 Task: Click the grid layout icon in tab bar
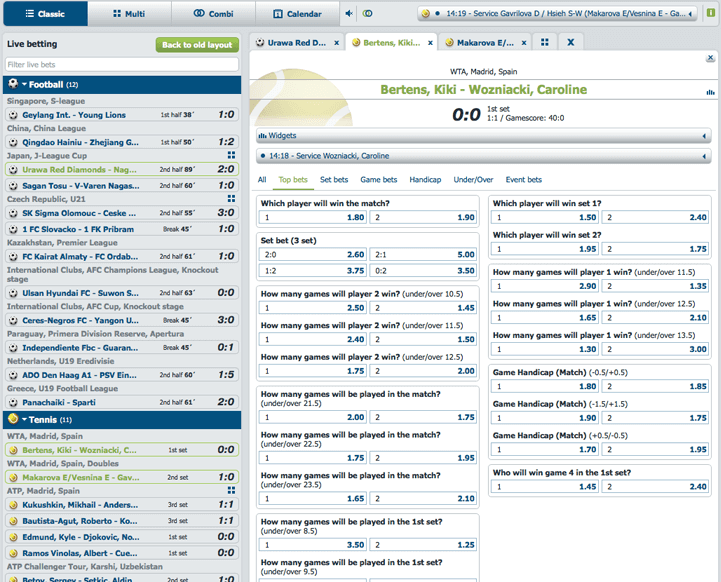(x=545, y=42)
